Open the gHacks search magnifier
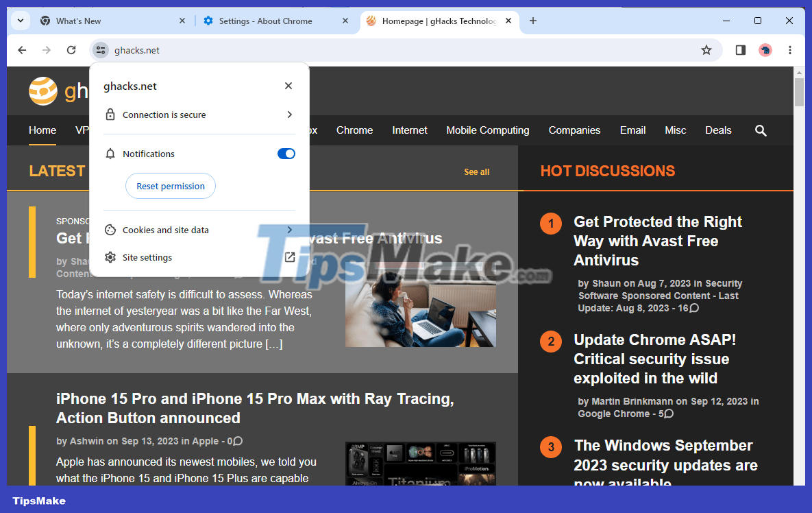The height and width of the screenshot is (513, 812). tap(761, 130)
